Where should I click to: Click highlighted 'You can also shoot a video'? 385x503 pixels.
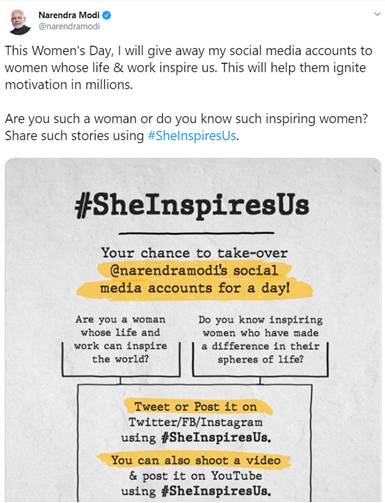[196, 460]
